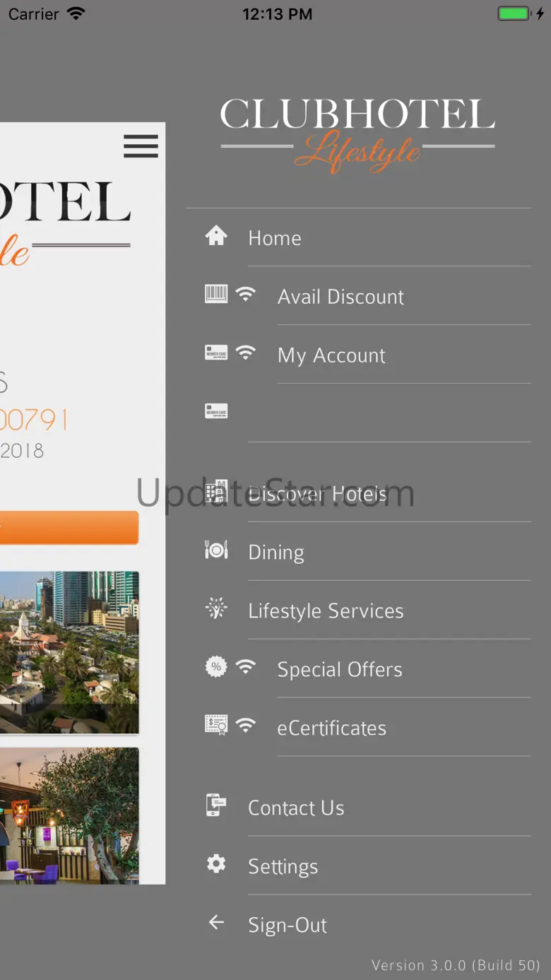
Task: Open the city skyline photo card
Action: (69, 652)
